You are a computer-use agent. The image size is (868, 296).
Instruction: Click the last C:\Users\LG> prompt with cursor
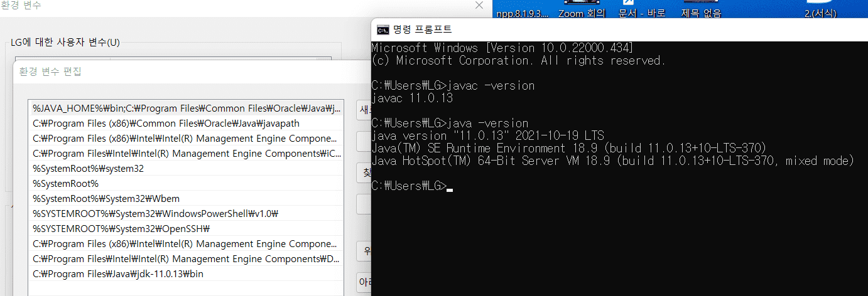click(413, 186)
